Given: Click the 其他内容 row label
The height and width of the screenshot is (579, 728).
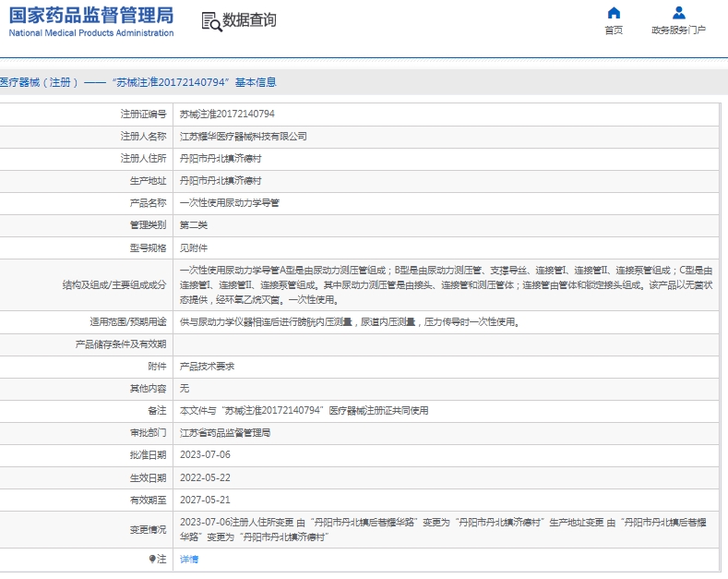Looking at the screenshot, I should point(149,389).
